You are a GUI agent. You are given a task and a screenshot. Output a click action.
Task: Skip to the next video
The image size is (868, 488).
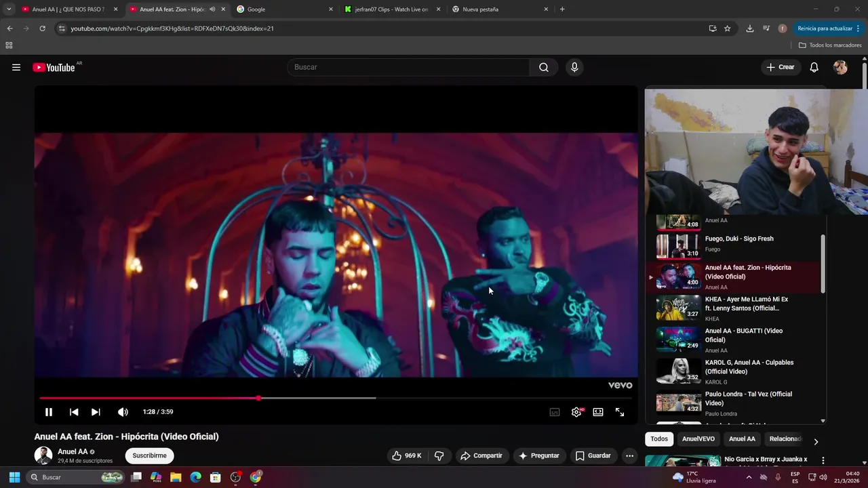96,412
